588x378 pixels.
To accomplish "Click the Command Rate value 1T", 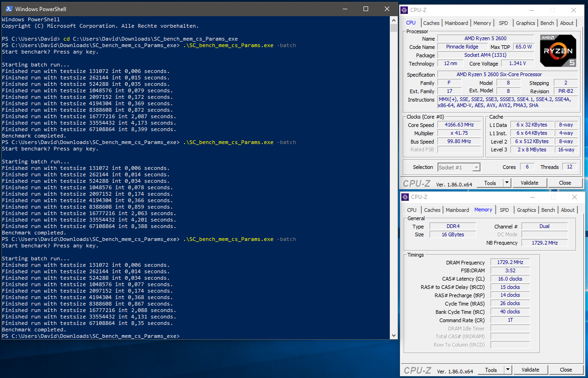I will (510, 321).
